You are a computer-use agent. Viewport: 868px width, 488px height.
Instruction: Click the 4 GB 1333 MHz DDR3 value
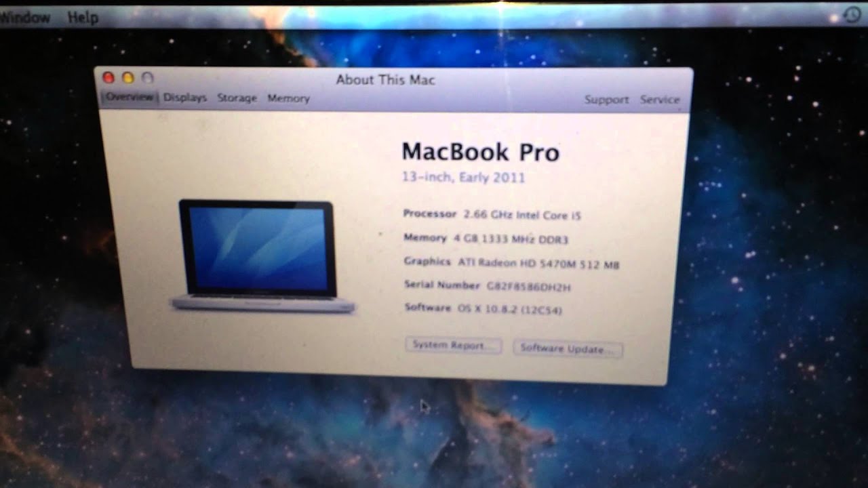click(511, 239)
